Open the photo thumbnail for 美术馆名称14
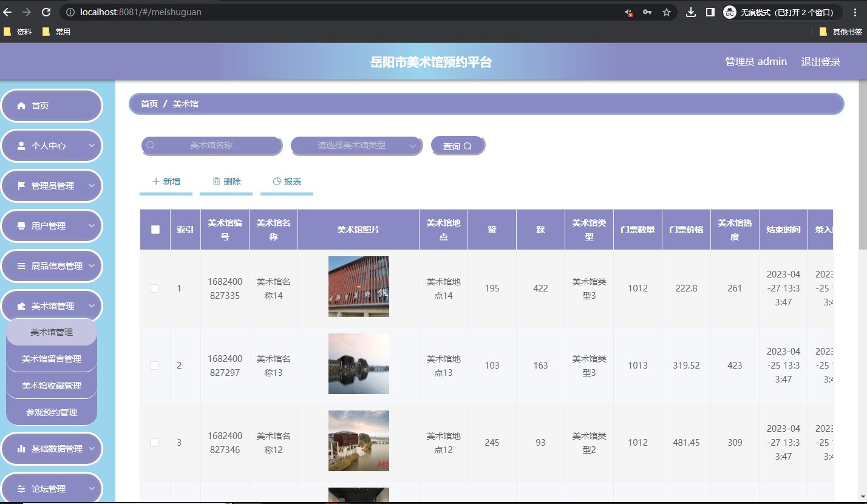Viewport: 867px width, 504px height. click(x=359, y=287)
